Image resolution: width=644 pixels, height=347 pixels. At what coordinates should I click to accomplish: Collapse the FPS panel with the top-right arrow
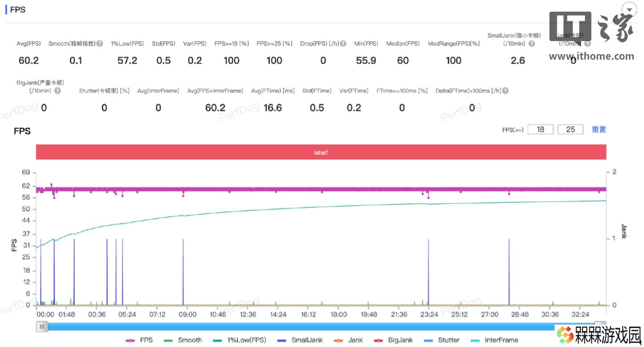[630, 10]
